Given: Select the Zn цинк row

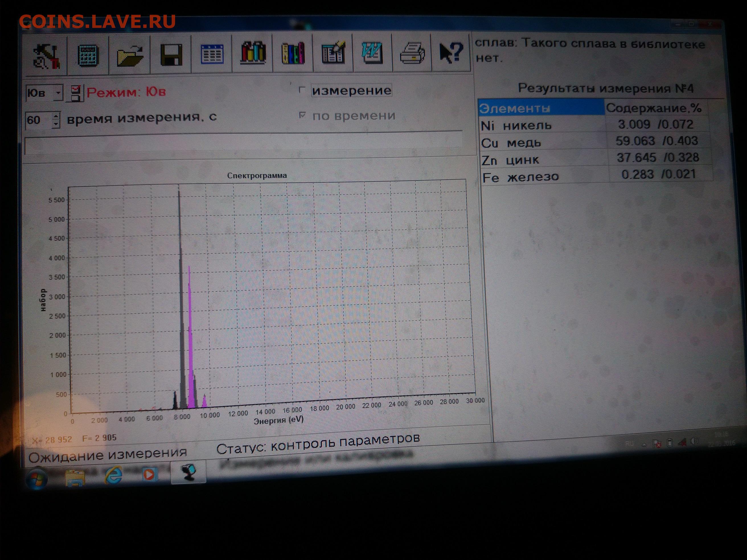Looking at the screenshot, I should pyautogui.click(x=596, y=159).
